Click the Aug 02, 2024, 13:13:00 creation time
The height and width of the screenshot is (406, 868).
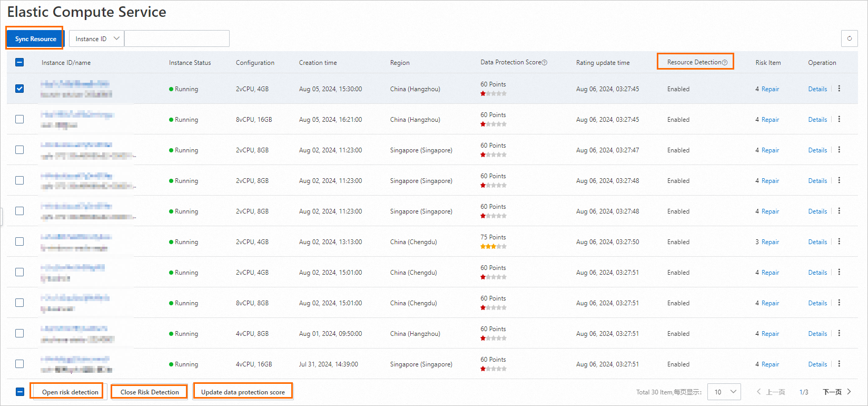[330, 242]
